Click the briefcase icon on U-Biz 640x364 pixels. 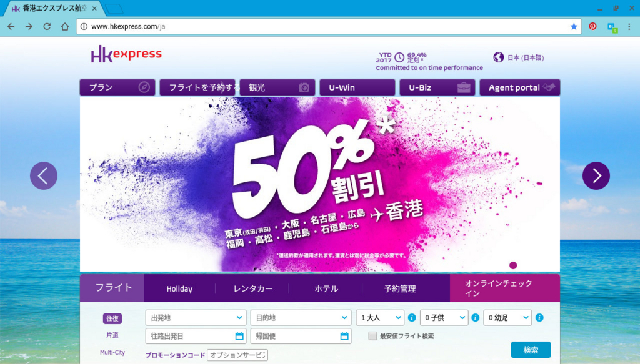pos(464,87)
